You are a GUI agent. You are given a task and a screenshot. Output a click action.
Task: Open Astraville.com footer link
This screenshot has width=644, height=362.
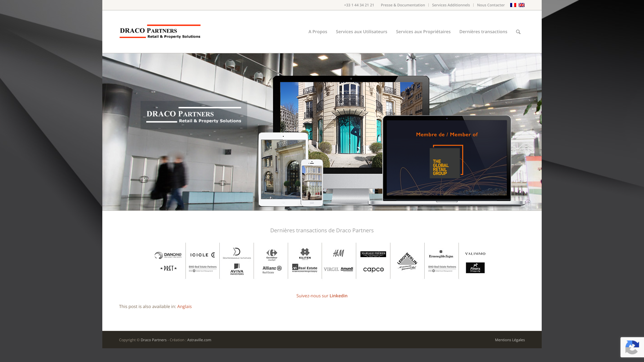(199, 340)
